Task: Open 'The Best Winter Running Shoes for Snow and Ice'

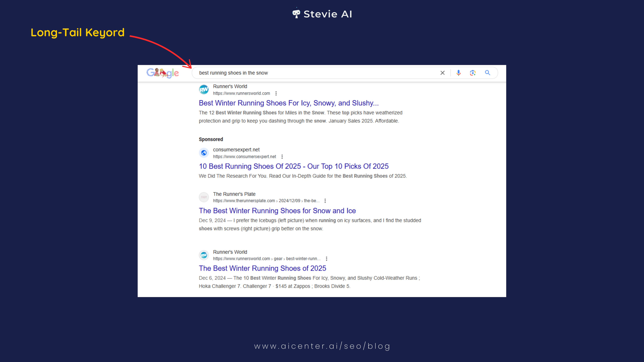Action: point(277,211)
